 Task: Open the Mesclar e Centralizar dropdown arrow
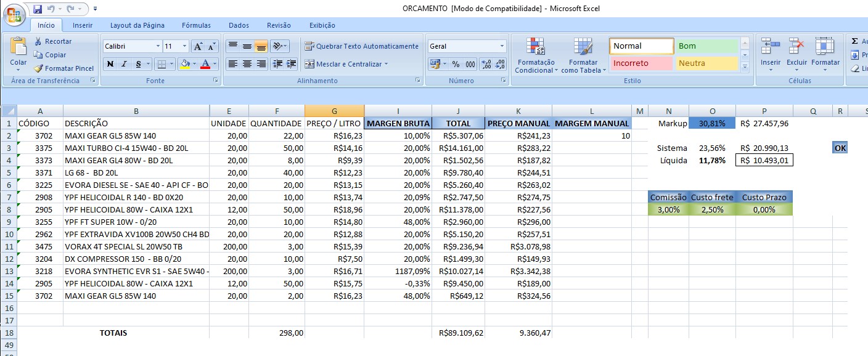(386, 64)
